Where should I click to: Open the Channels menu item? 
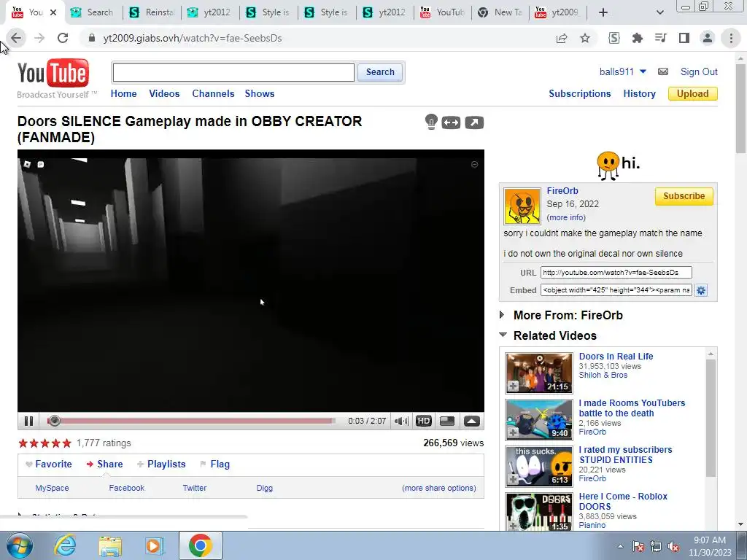point(213,94)
